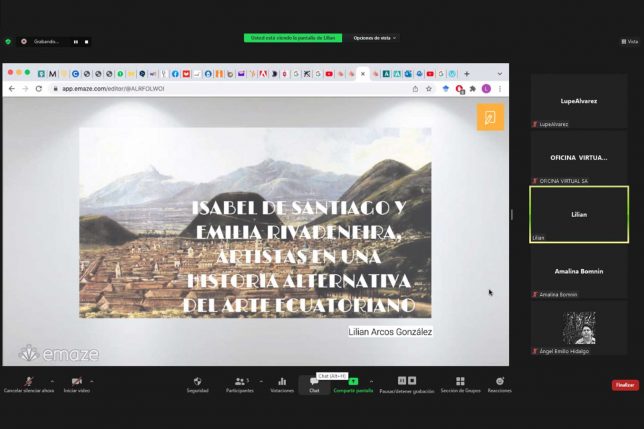644x429 pixels.
Task: Click the Vista layout button
Action: (629, 42)
